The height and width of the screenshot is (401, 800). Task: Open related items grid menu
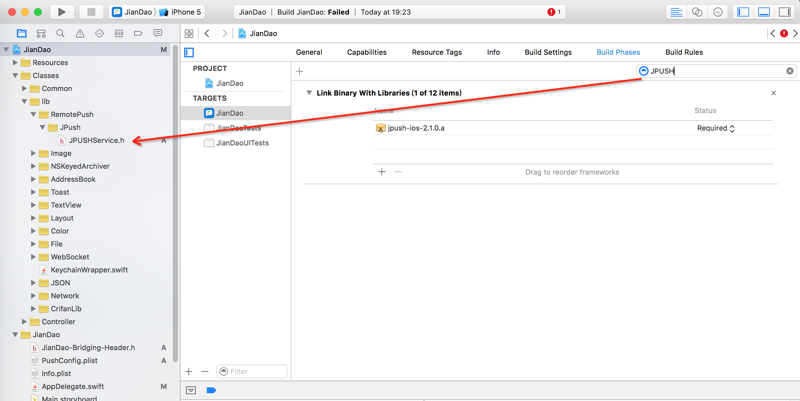tap(189, 34)
